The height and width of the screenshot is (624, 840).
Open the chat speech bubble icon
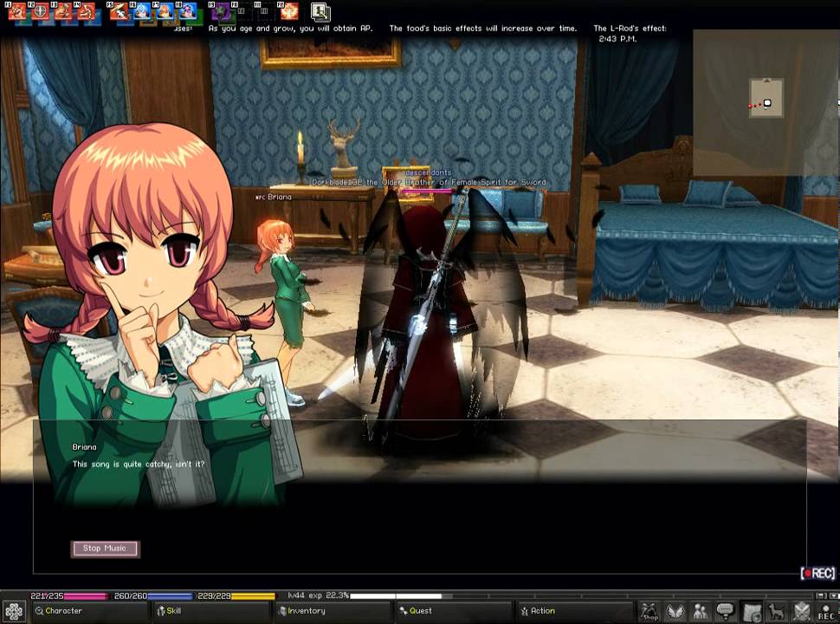(726, 611)
